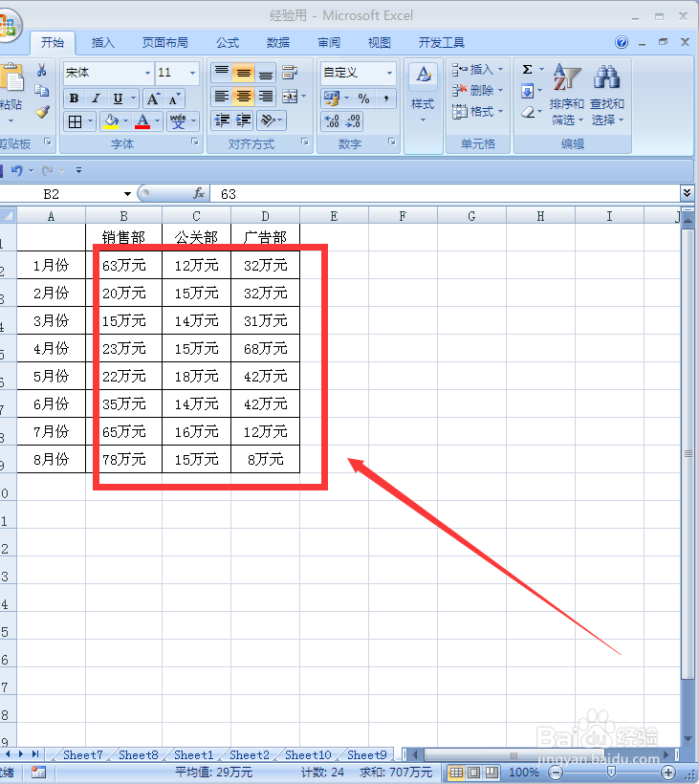Open 自定义 number format dropdown
Screen dimensions: 699x784
tap(389, 73)
